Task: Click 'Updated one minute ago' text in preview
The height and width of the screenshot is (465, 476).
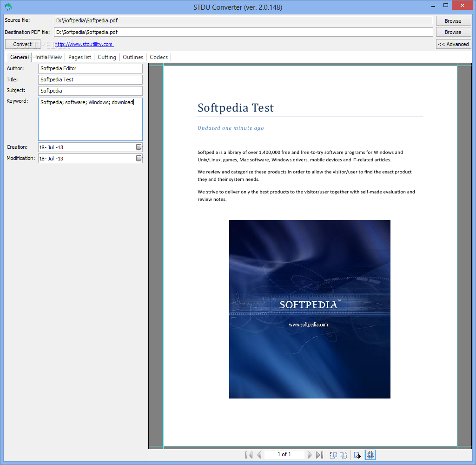Action: click(231, 128)
